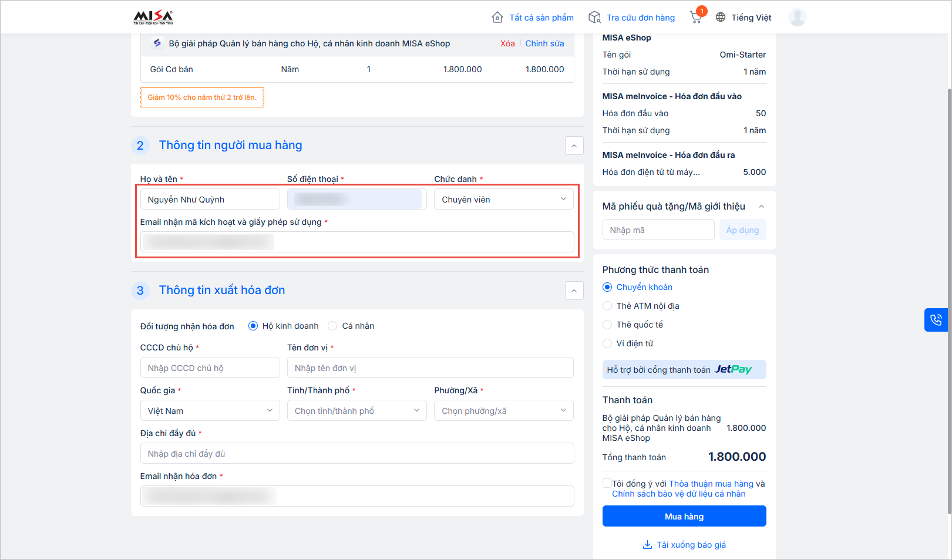
Task: Check the purchase agreement checkbox
Action: (x=607, y=483)
